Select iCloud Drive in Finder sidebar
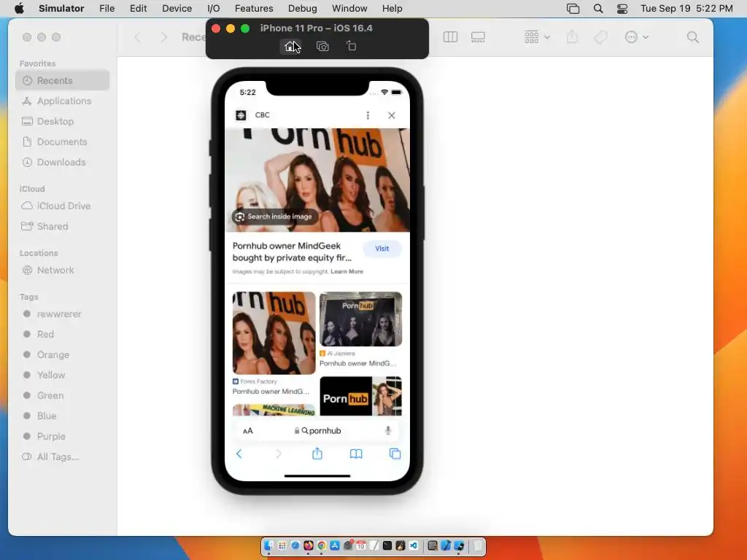The width and height of the screenshot is (747, 560). [63, 206]
